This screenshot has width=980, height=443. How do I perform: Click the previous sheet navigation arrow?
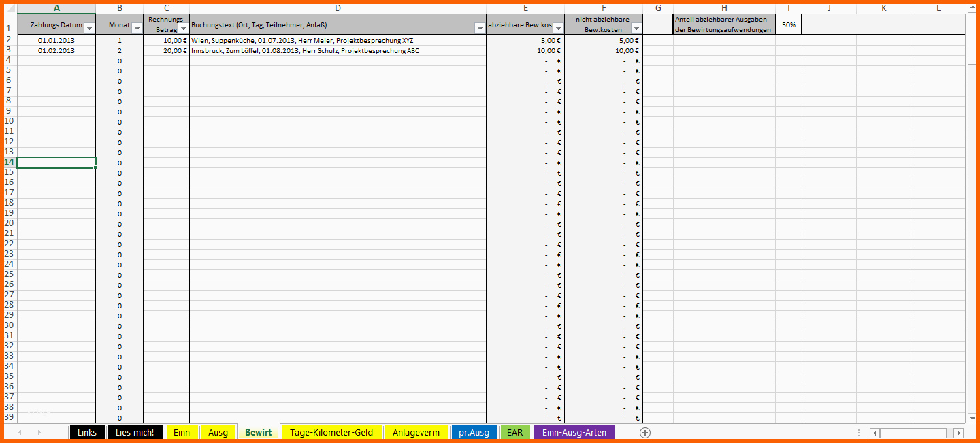20,433
